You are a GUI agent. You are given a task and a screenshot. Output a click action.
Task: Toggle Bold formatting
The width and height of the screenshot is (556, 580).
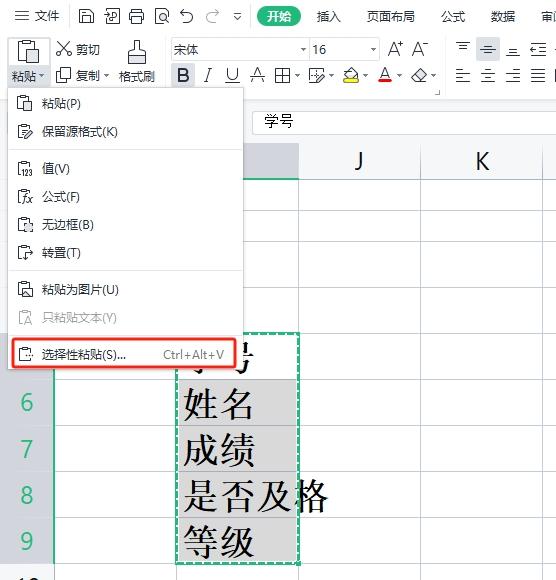click(183, 75)
